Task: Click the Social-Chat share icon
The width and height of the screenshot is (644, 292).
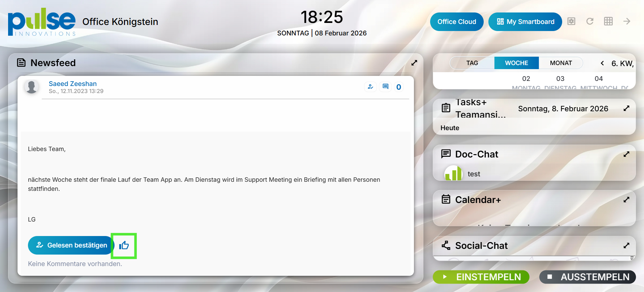Action: coord(446,245)
